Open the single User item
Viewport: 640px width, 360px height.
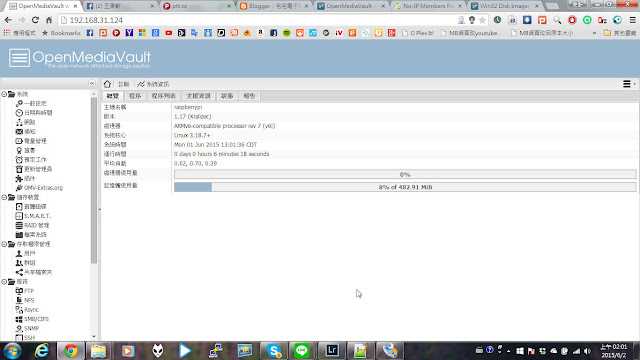point(25,253)
